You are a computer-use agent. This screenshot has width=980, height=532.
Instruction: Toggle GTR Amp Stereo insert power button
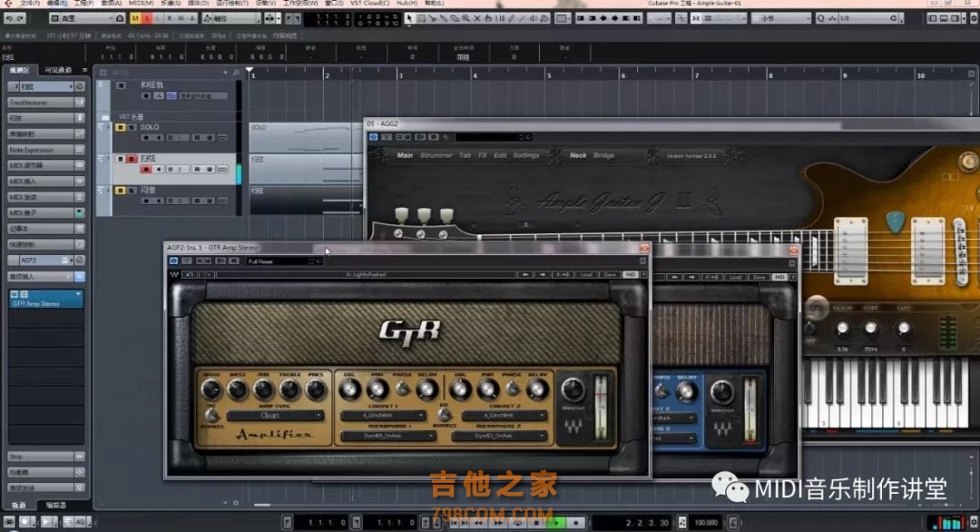click(15, 294)
